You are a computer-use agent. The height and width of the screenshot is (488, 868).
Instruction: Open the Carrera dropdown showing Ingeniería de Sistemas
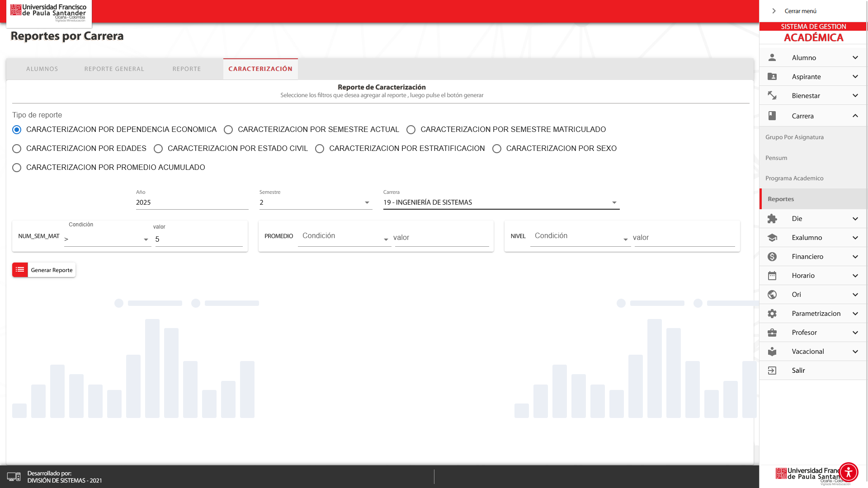tap(501, 202)
